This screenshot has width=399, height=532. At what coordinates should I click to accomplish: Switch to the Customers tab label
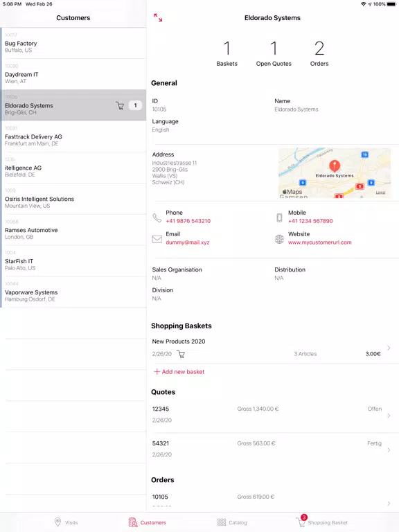153,522
